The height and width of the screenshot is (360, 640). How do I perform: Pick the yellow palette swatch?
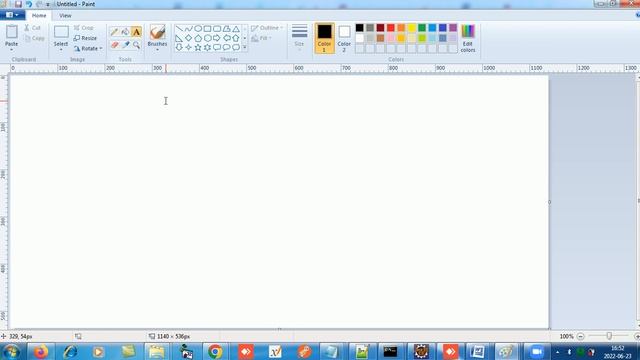pos(411,28)
